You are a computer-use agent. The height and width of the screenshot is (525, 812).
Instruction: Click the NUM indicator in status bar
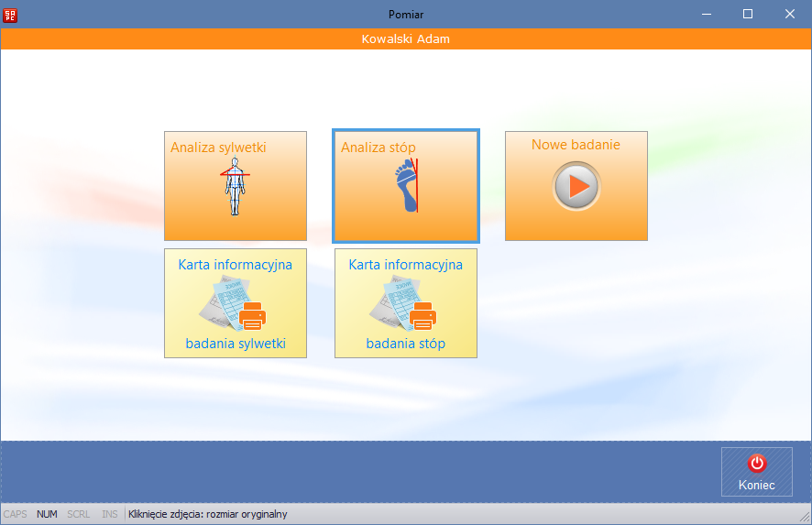click(x=47, y=514)
